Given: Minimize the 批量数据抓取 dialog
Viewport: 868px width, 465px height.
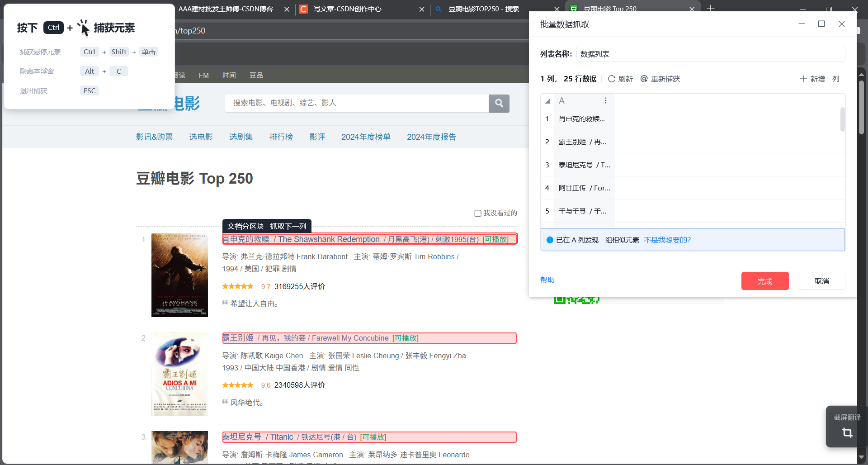Looking at the screenshot, I should coord(802,24).
